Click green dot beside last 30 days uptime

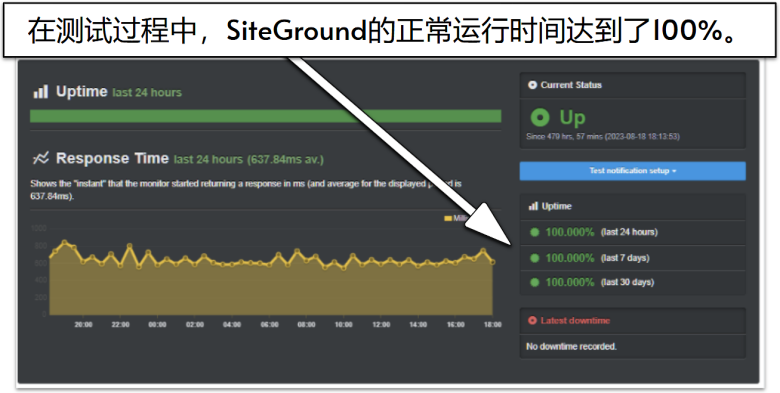coord(534,282)
